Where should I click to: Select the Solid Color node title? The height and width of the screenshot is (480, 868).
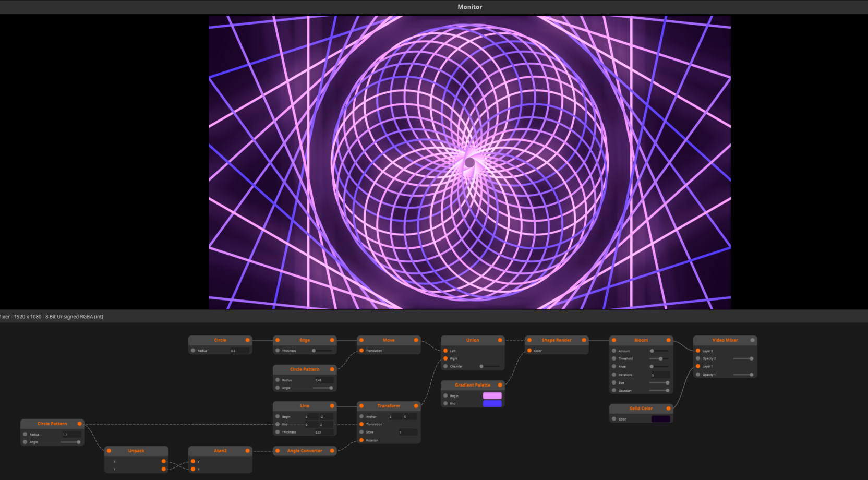641,409
